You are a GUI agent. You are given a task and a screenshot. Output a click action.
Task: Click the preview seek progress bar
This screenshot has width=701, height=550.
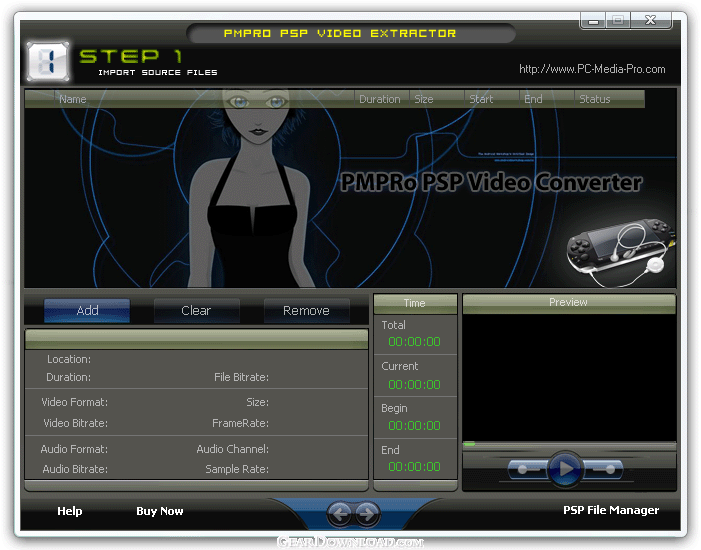[569, 444]
